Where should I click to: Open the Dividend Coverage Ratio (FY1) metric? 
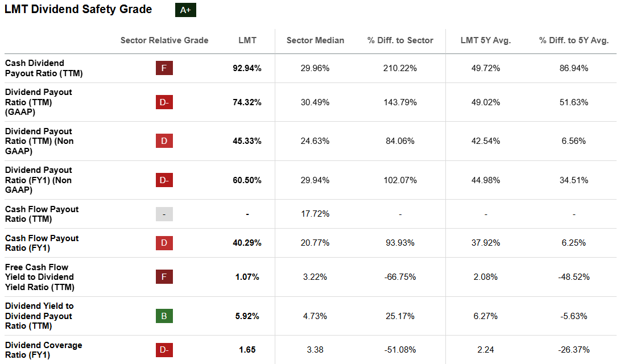[43, 350]
